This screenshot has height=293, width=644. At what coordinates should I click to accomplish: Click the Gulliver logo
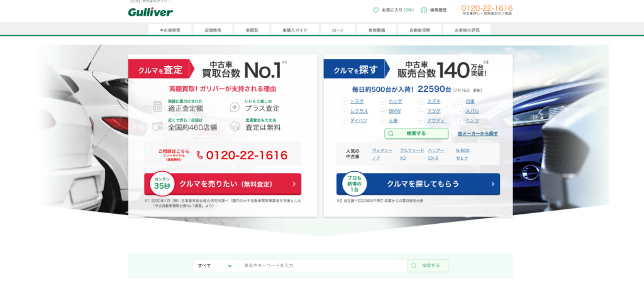(150, 12)
